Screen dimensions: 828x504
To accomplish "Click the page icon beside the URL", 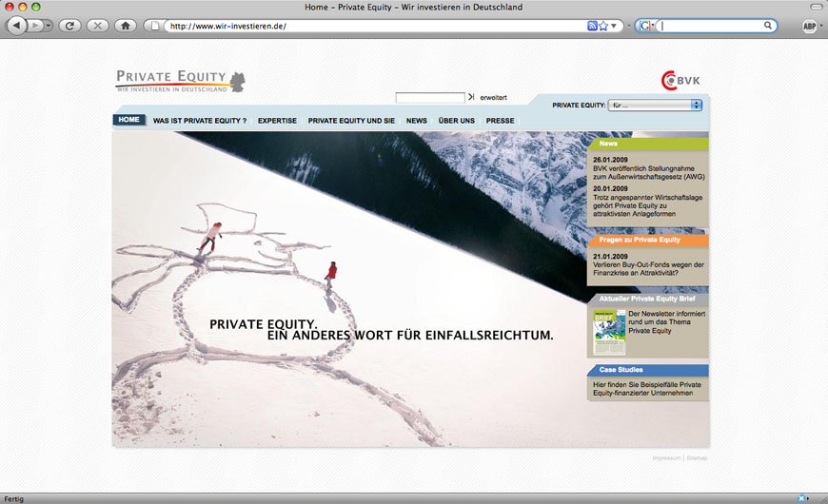I will point(155,26).
